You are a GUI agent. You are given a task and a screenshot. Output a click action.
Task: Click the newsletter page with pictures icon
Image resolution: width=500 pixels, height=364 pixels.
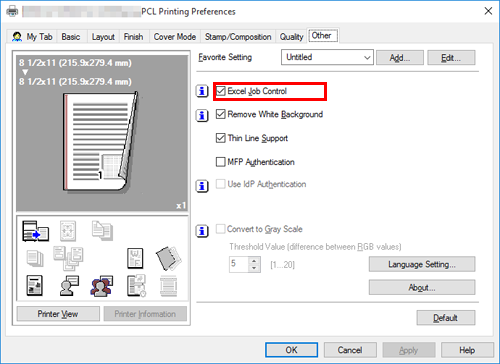click(x=35, y=286)
